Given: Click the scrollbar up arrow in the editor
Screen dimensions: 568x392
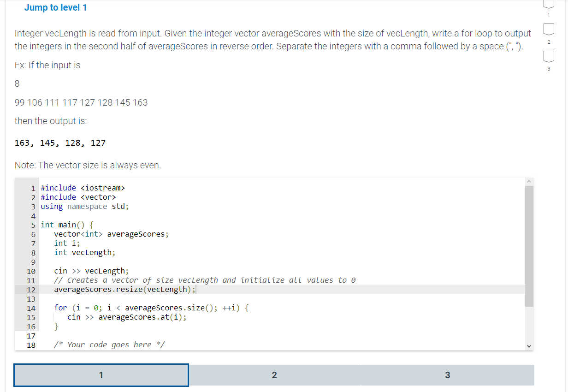Looking at the screenshot, I should [529, 181].
